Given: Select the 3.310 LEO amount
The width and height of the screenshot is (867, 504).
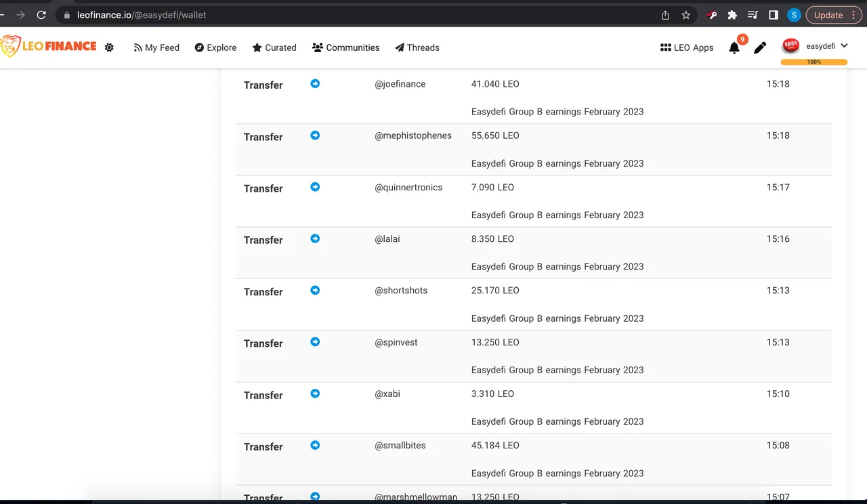Looking at the screenshot, I should tap(492, 394).
